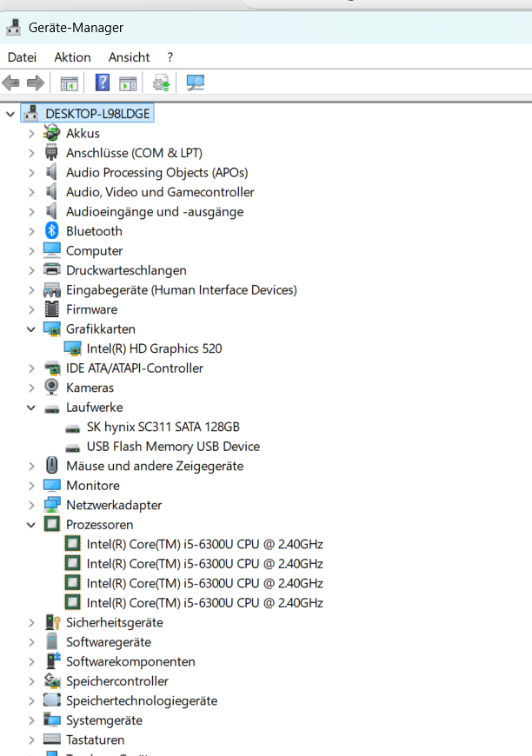Screen dimensions: 532x756
Task: Expand the Speichertechnologiegeräte category
Action: point(31,700)
